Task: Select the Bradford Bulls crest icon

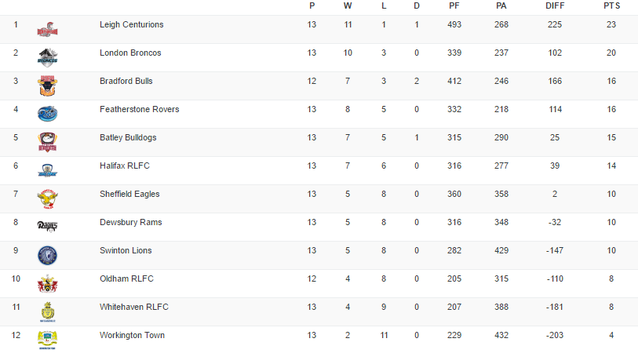Action: tap(47, 86)
